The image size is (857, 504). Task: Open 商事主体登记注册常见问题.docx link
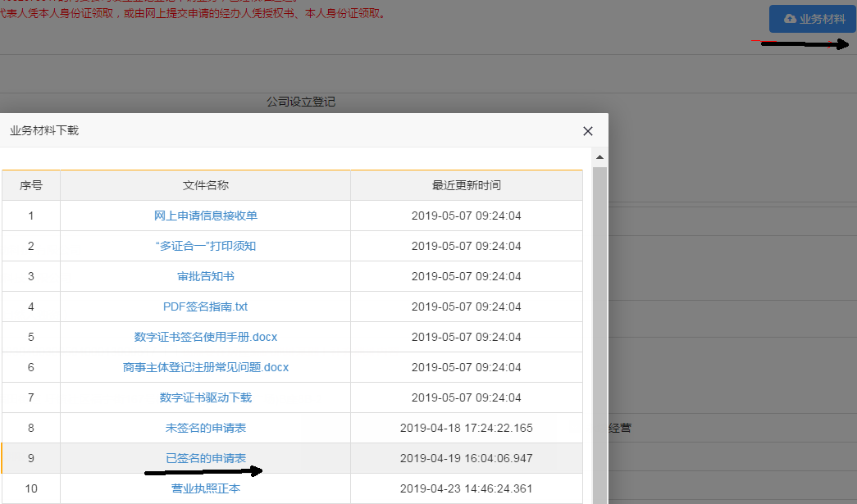[x=206, y=367]
